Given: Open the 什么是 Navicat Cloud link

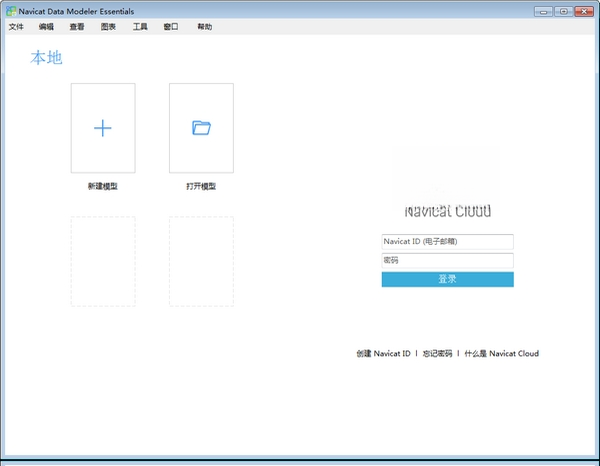Looking at the screenshot, I should click(x=502, y=354).
